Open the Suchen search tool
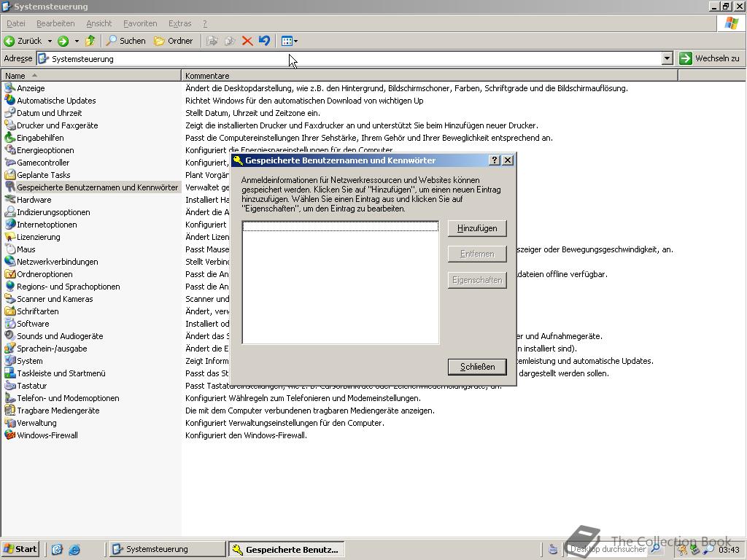 tap(125, 41)
